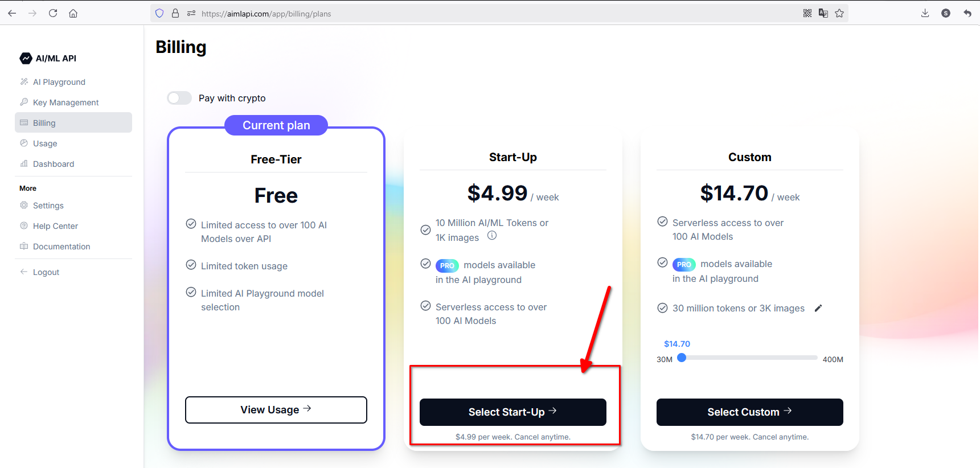The image size is (980, 468).
Task: Click the Custom plan token slider handle
Action: (682, 358)
